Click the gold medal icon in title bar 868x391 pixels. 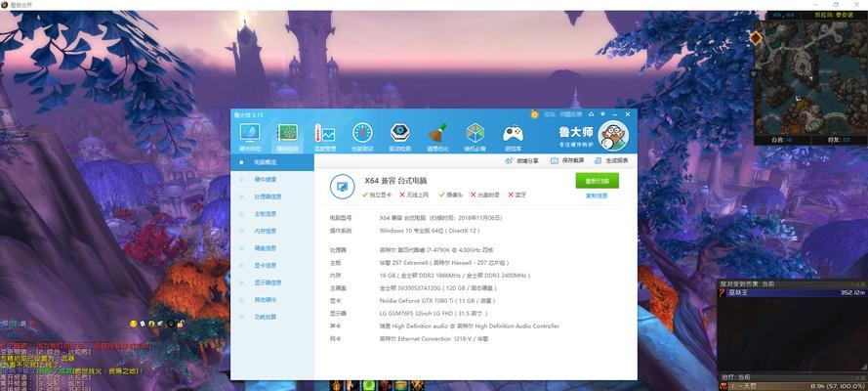click(x=534, y=114)
